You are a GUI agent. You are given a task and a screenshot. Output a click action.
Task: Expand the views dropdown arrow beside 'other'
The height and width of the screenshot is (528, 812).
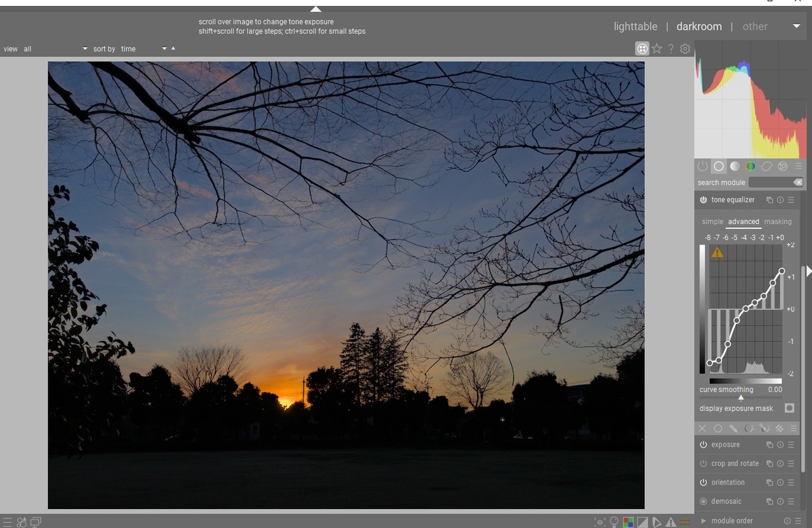(796, 26)
